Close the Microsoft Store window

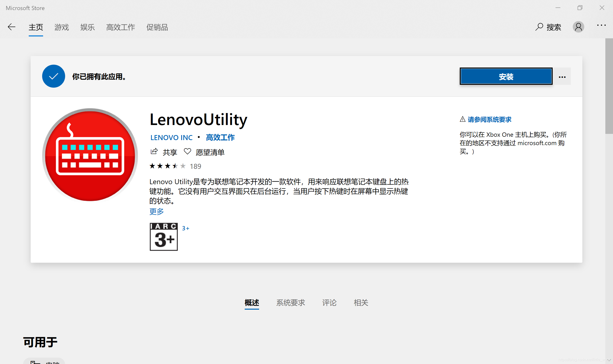coord(602,8)
